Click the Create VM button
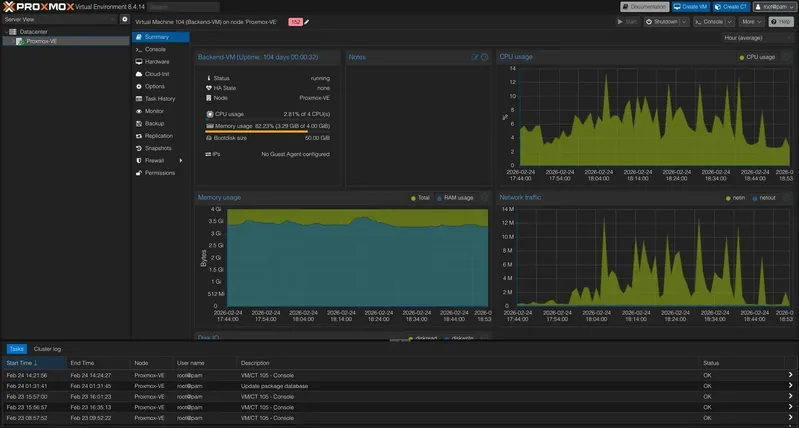799x428 pixels. coord(691,7)
